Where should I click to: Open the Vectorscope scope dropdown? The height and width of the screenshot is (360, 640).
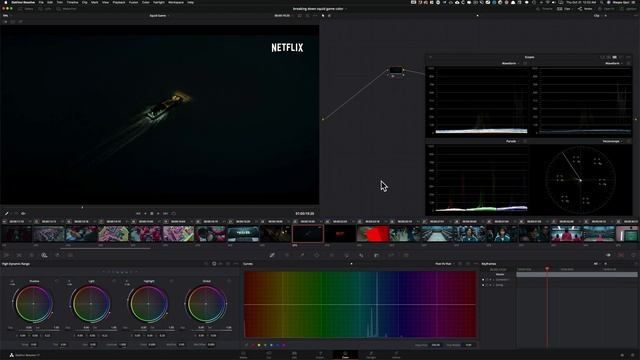pyautogui.click(x=613, y=141)
